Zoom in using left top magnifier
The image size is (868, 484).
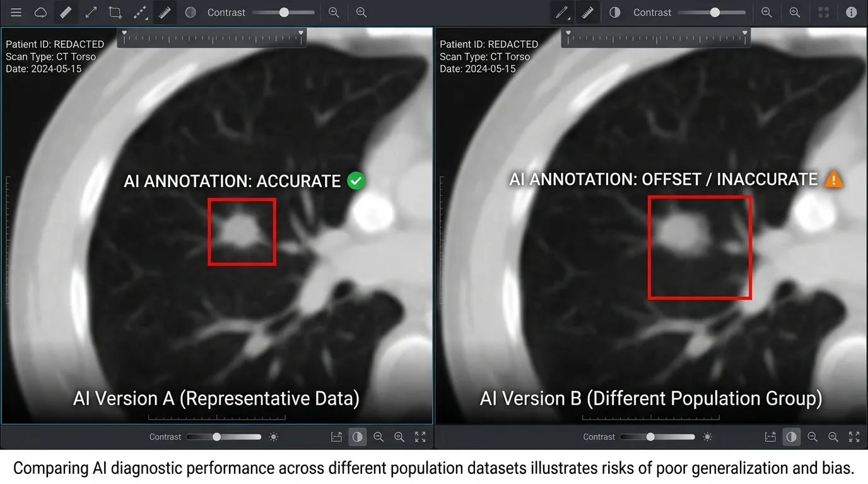(334, 13)
